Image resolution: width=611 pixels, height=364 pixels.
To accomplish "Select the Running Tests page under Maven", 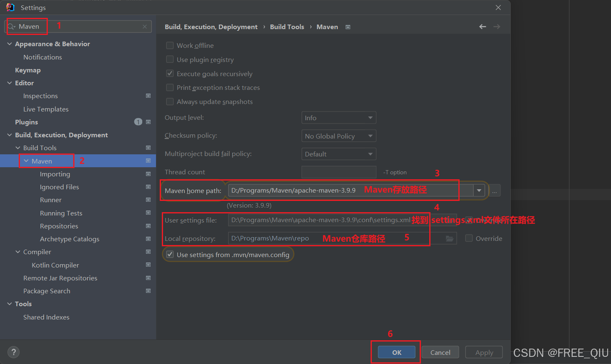I will (61, 213).
